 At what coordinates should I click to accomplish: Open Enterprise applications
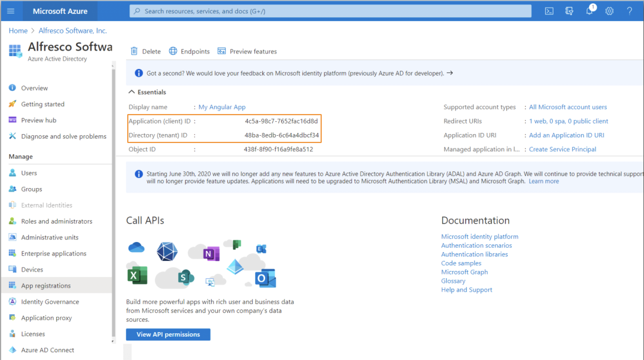[x=54, y=253]
